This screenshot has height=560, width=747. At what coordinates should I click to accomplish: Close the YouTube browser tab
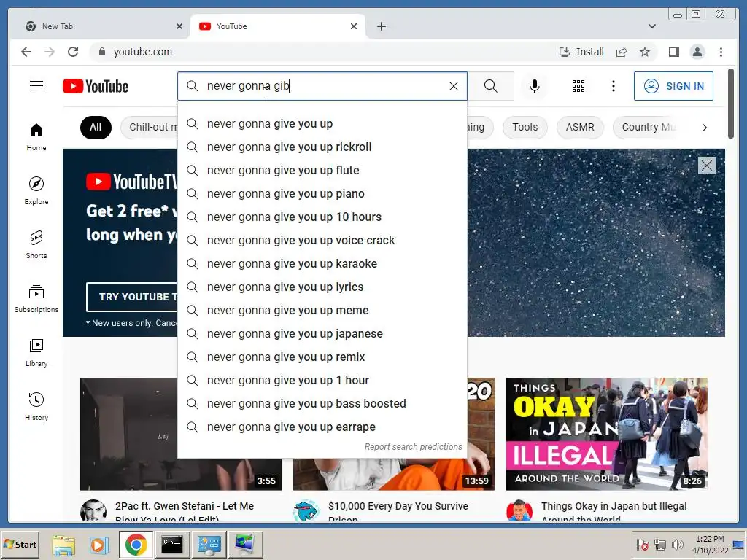click(x=354, y=26)
